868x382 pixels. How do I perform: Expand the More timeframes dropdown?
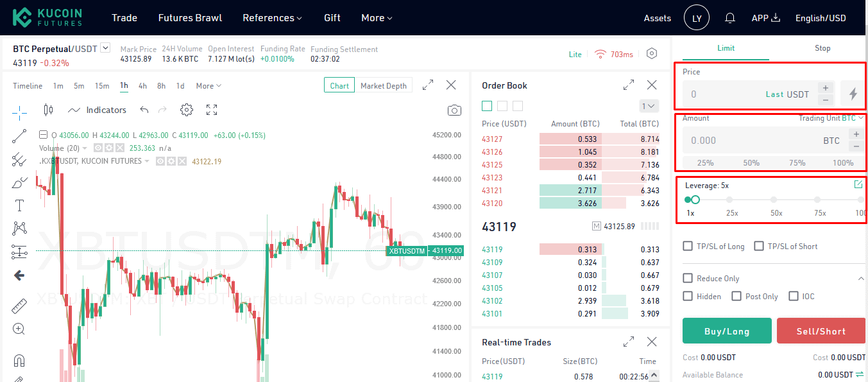pos(208,86)
